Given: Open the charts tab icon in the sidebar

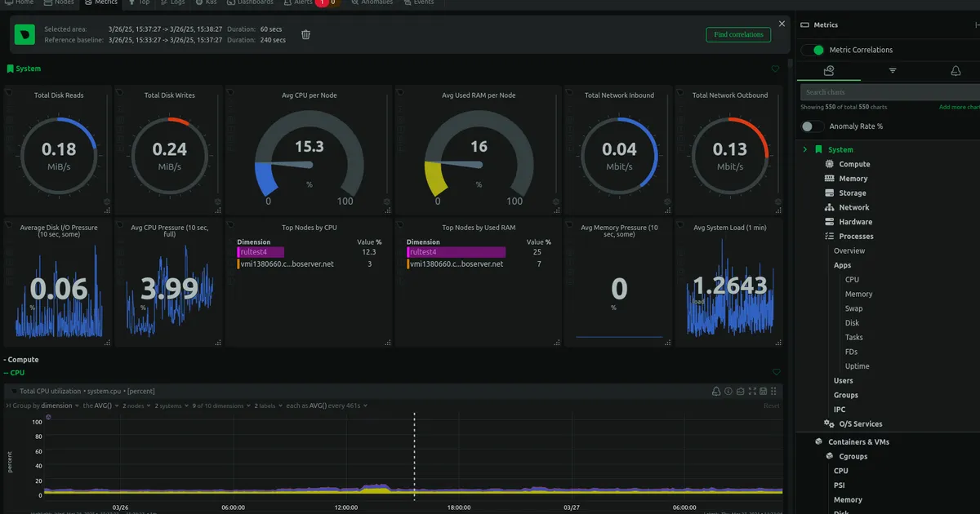Looking at the screenshot, I should point(829,71).
